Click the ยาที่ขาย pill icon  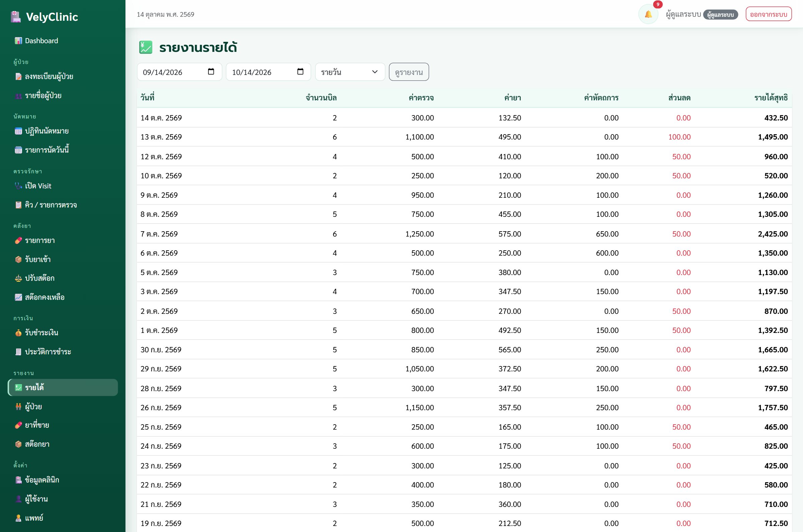pos(18,425)
